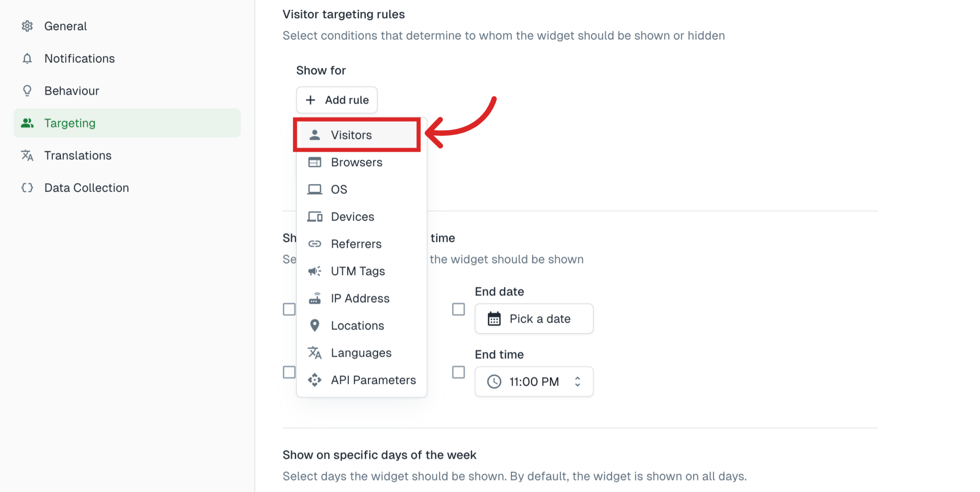Click the Visitors person icon in the menu
Screen dimensions: 980x492
315,135
